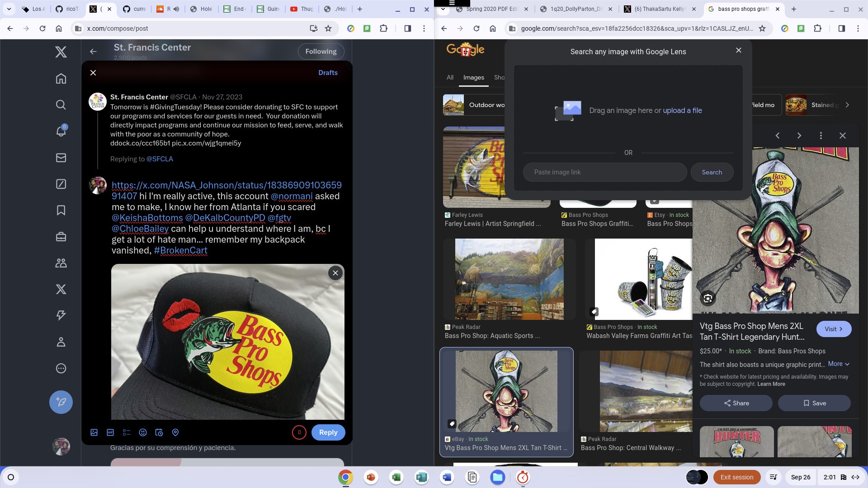Open Bookmarks in X sidebar
Screen dimensions: 868x488
coord(61,210)
